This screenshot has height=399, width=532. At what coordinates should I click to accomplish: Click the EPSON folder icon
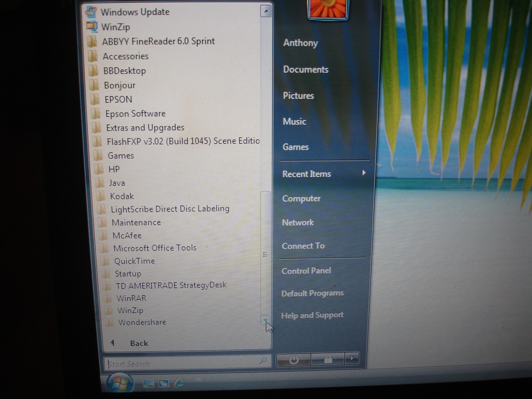coord(95,99)
